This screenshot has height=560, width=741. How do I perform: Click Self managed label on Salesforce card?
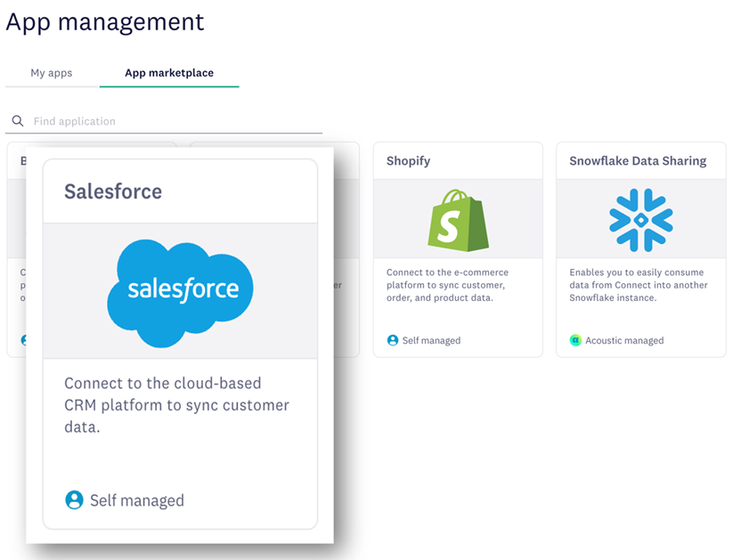[137, 500]
